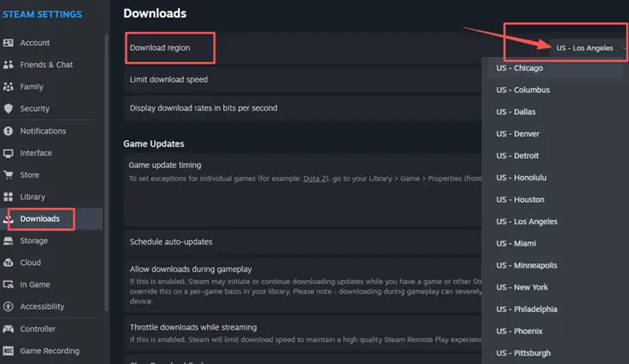This screenshot has height=364, width=629.
Task: Click the Friends & Chat people icon
Action: point(8,65)
